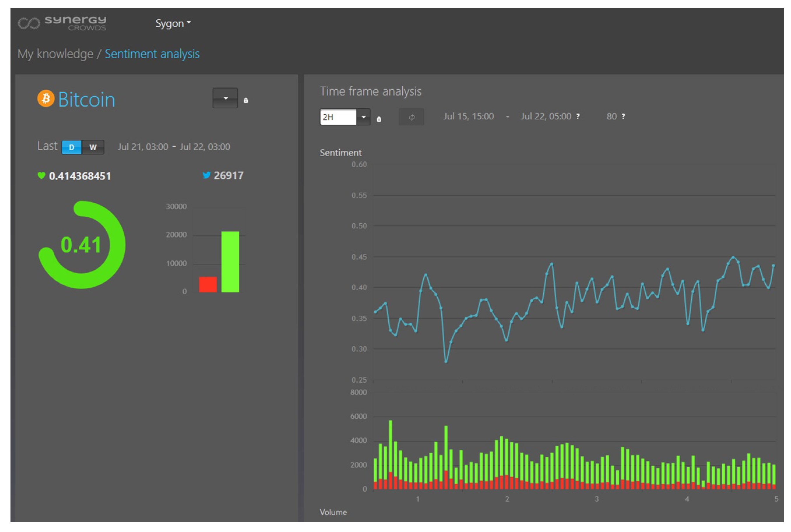Open Sentiment analysis breadcrumb link
This screenshot has width=791, height=532.
152,54
